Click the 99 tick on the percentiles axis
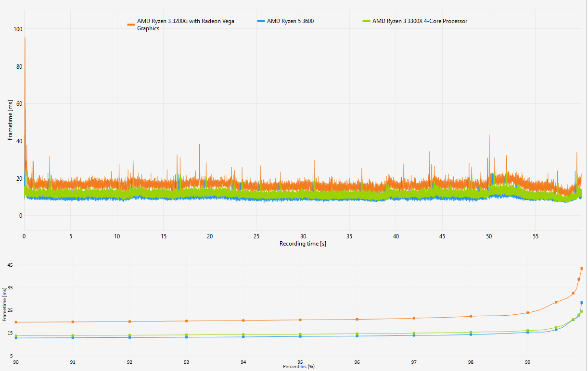 coord(528,361)
